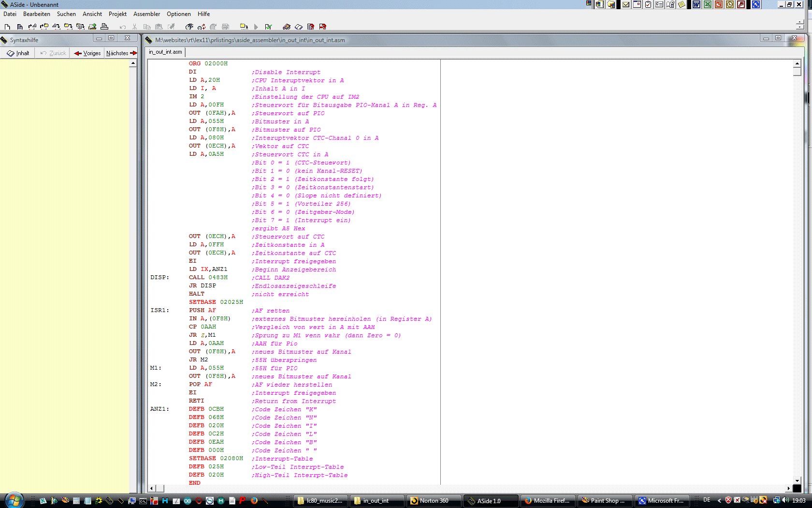Click the grayed-out undo icon
The width and height of the screenshot is (812, 508).
[x=123, y=27]
